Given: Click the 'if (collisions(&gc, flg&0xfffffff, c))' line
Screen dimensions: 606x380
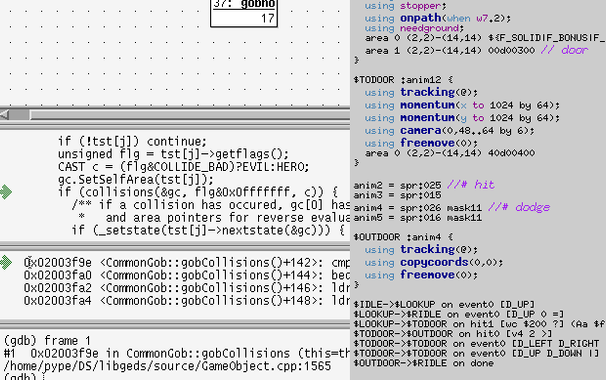Looking at the screenshot, I should click(198, 192).
